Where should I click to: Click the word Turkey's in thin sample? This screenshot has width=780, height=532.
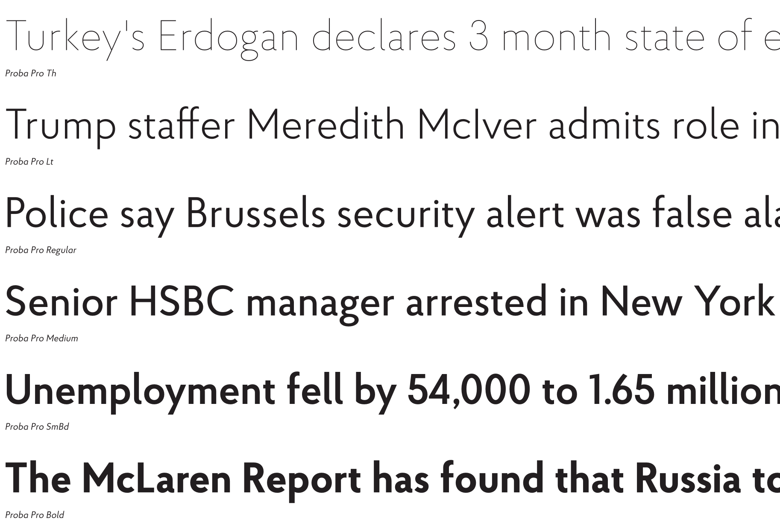tap(76, 38)
